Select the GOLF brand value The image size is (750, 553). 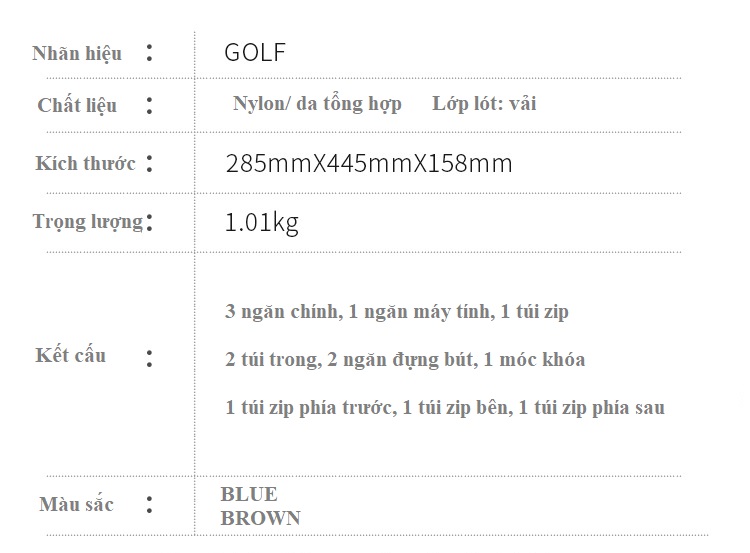coord(255,53)
